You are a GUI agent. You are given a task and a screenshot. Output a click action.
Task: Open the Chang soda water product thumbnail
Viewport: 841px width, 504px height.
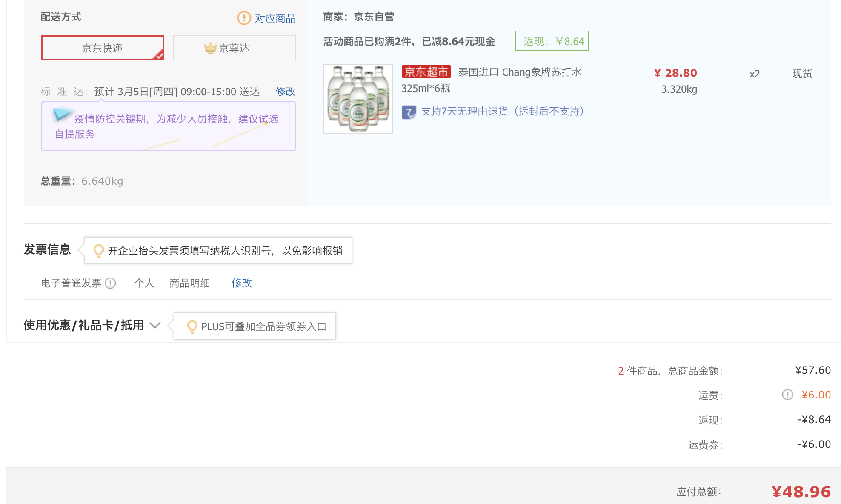(358, 99)
